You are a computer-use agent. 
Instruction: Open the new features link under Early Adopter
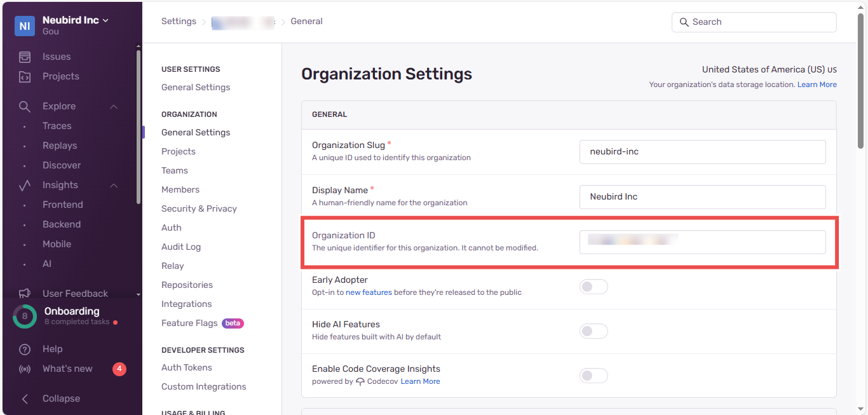pyautogui.click(x=368, y=292)
